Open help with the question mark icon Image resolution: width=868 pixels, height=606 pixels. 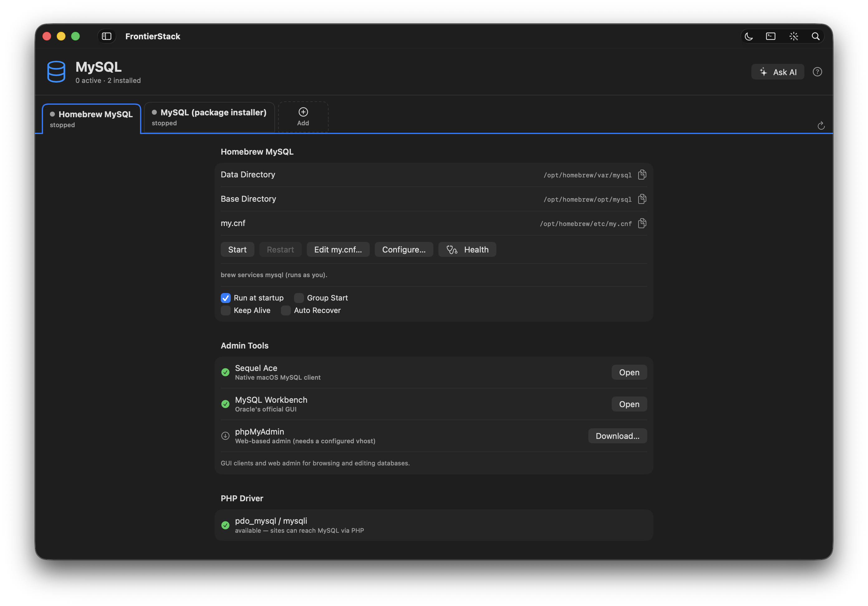[x=817, y=72]
